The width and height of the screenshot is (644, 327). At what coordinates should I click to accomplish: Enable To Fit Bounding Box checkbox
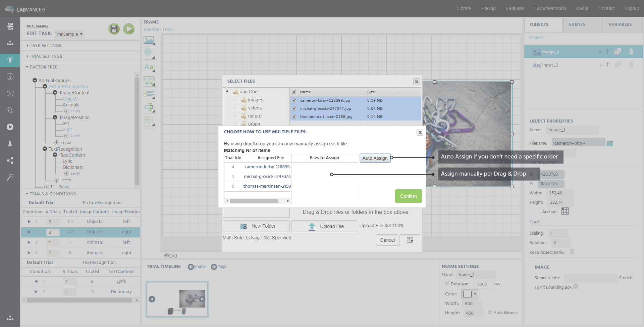(576, 286)
